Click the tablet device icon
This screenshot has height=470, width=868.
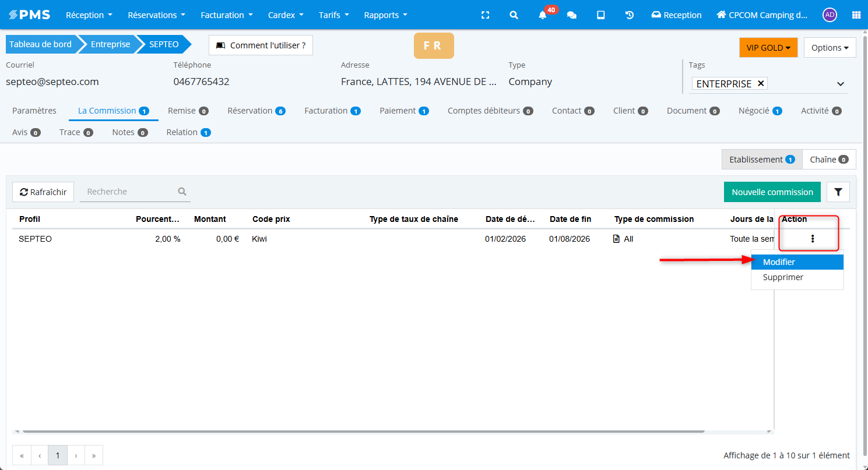point(600,15)
